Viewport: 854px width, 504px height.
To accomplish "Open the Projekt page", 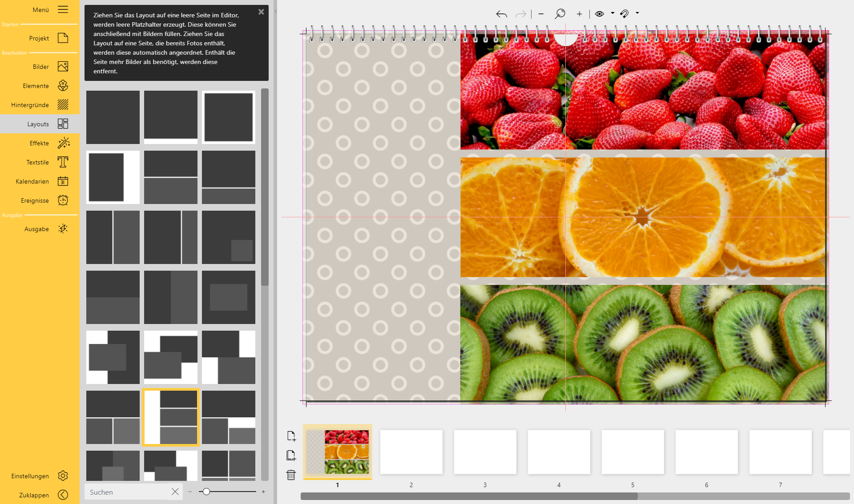I will tap(39, 38).
